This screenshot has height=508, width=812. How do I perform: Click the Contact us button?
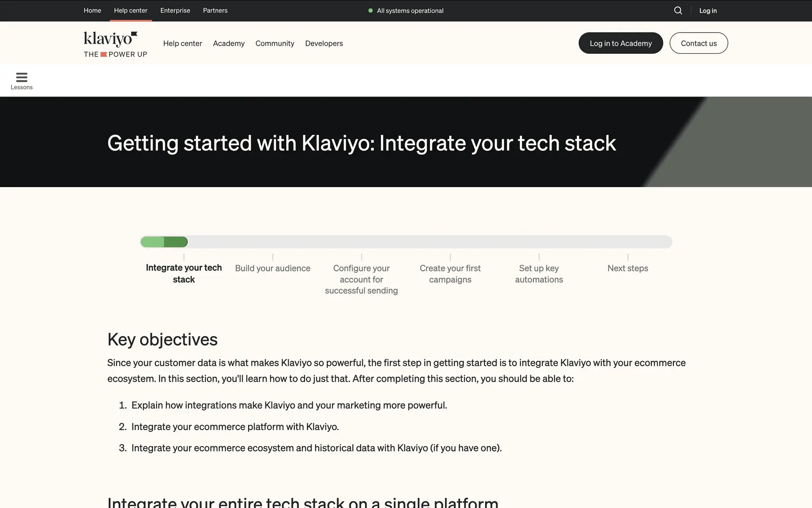click(x=698, y=43)
